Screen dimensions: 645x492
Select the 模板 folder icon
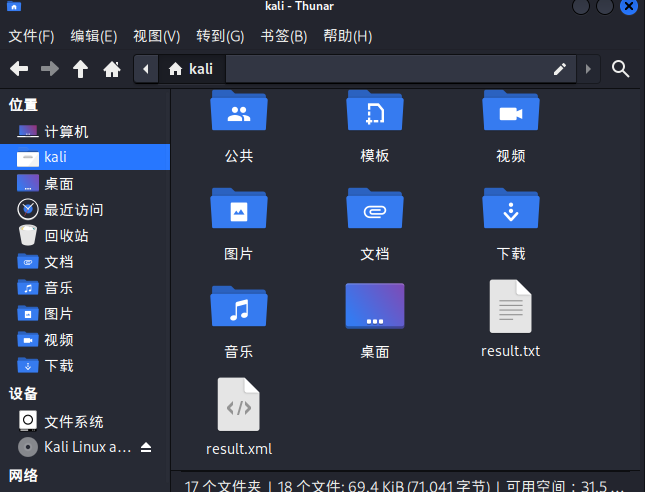point(375,111)
